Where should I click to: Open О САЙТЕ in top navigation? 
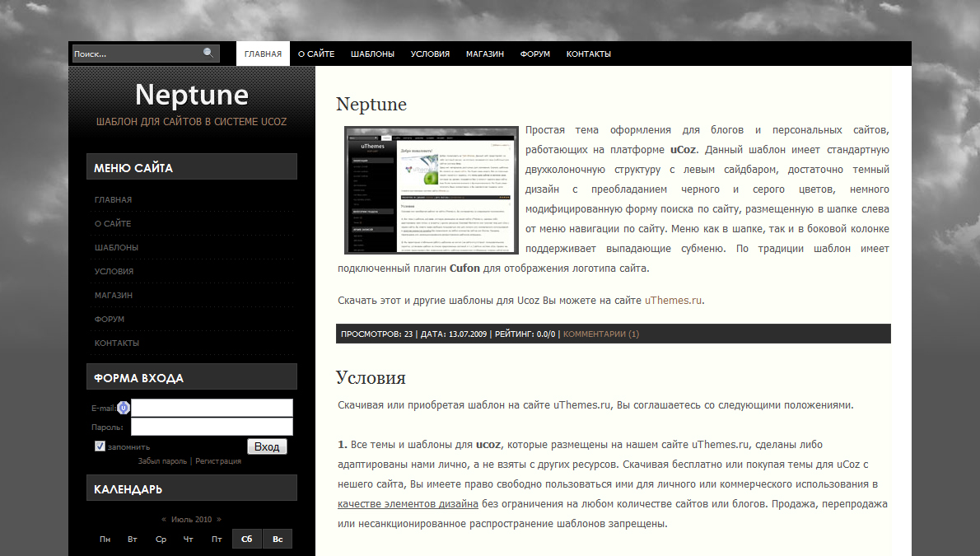click(x=316, y=54)
